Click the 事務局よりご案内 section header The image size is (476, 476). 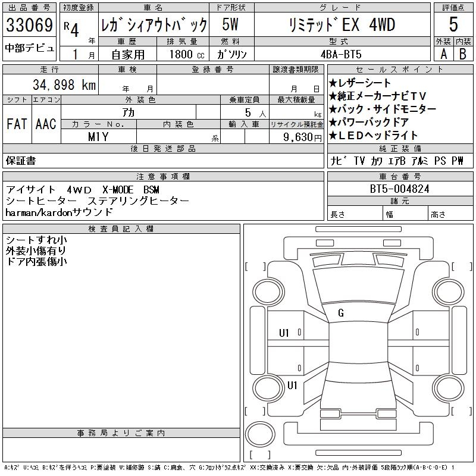click(121, 433)
